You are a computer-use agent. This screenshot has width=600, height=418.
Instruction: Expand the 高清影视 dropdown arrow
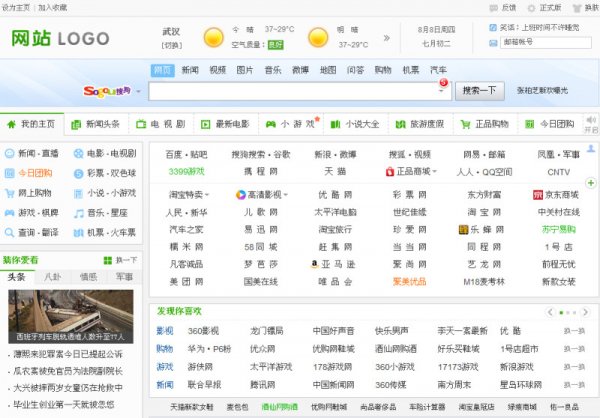(x=285, y=195)
